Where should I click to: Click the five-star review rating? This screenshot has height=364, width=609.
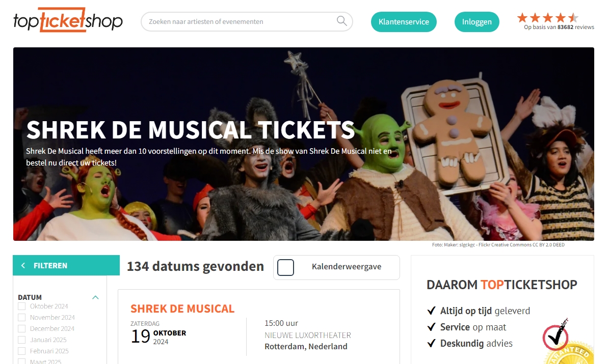548,17
